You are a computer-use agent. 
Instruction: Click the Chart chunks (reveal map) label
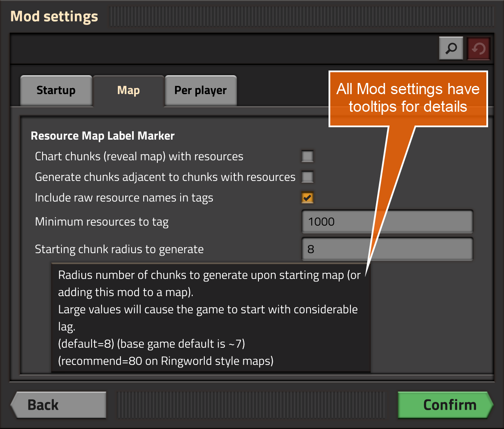(x=139, y=156)
